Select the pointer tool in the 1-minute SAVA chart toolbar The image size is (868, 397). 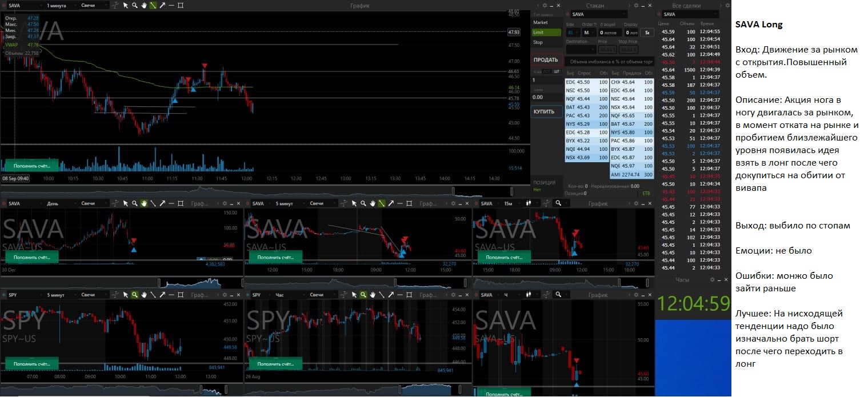pos(126,5)
